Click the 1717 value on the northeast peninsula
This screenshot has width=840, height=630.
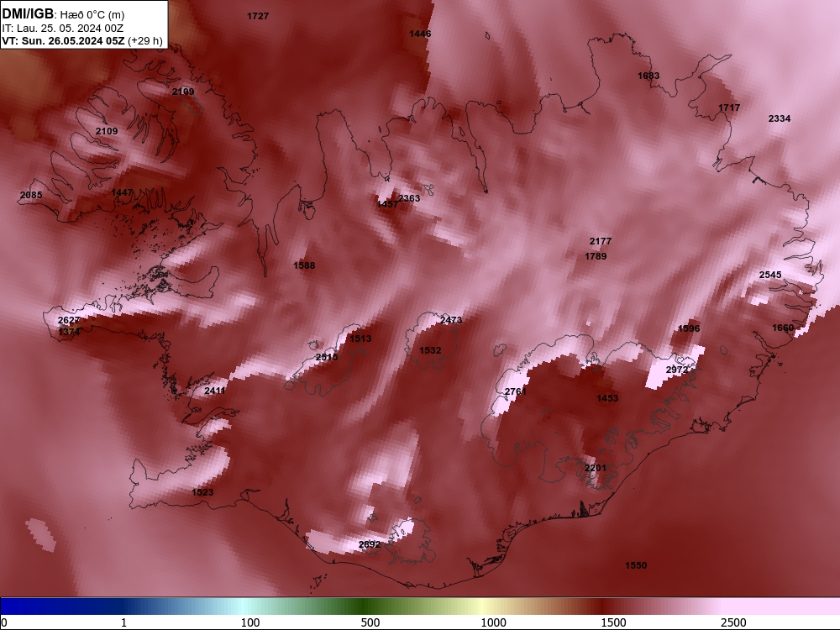coord(729,108)
